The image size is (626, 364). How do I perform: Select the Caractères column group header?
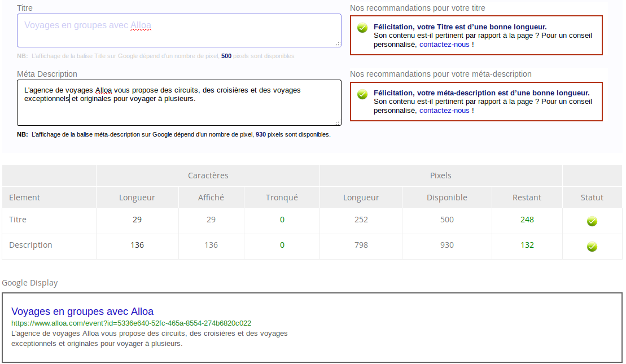208,176
